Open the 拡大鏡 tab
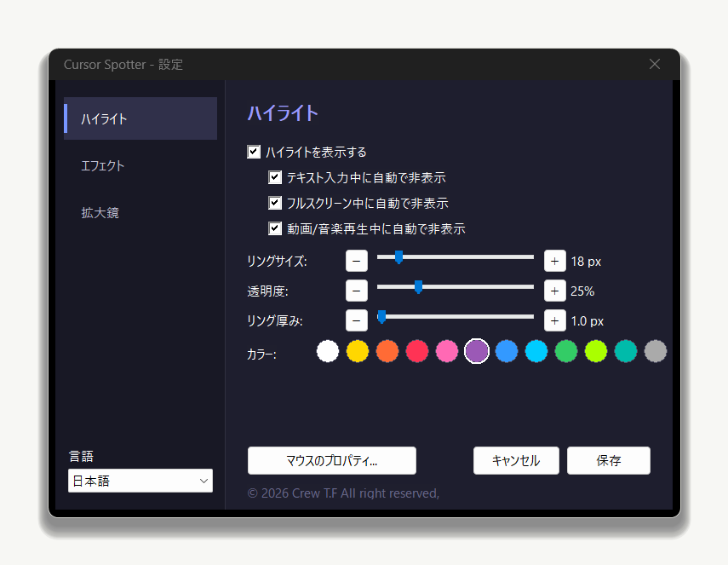 click(100, 213)
